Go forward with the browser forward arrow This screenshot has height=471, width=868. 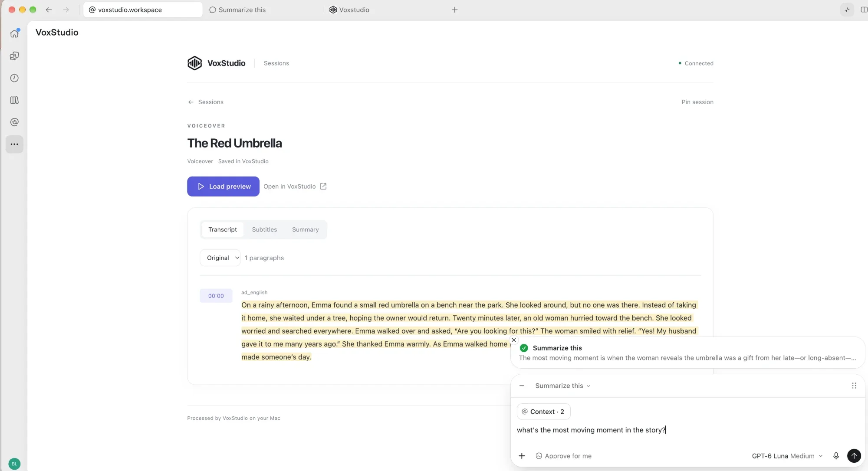[66, 10]
